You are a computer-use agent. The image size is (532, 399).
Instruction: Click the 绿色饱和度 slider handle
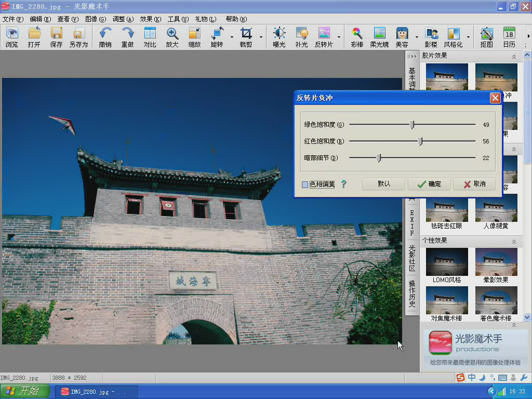pos(412,125)
